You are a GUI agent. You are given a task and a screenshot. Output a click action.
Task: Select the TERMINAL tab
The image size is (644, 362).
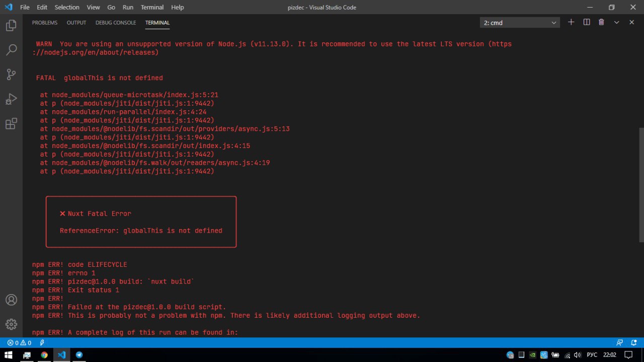click(157, 23)
